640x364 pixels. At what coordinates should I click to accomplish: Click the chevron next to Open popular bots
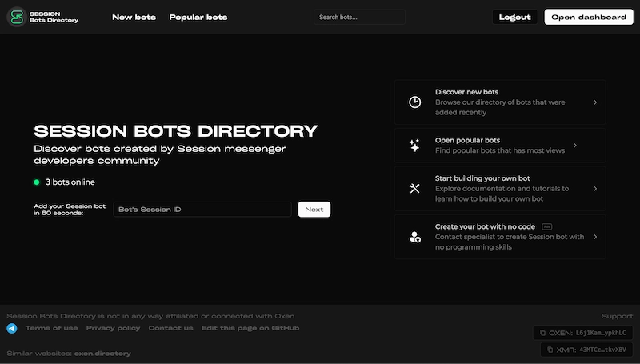point(575,146)
